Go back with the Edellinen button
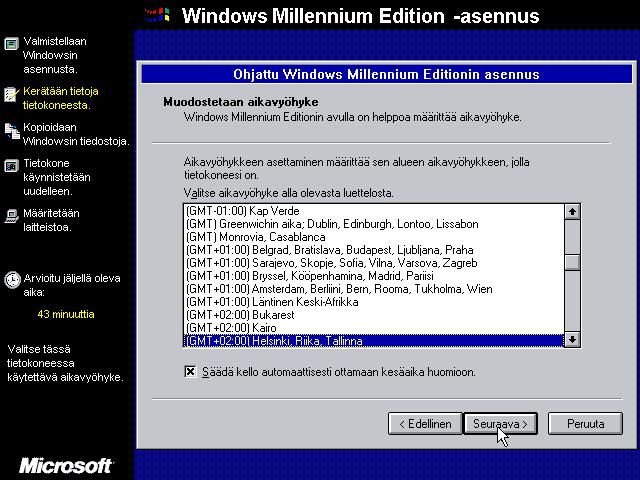 pyautogui.click(x=425, y=424)
